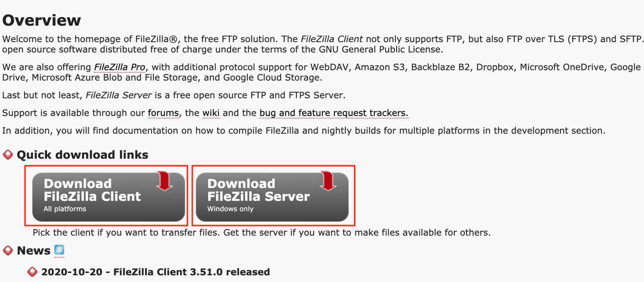Click the All platforms label
Screen dimensions: 644x282
pos(65,209)
